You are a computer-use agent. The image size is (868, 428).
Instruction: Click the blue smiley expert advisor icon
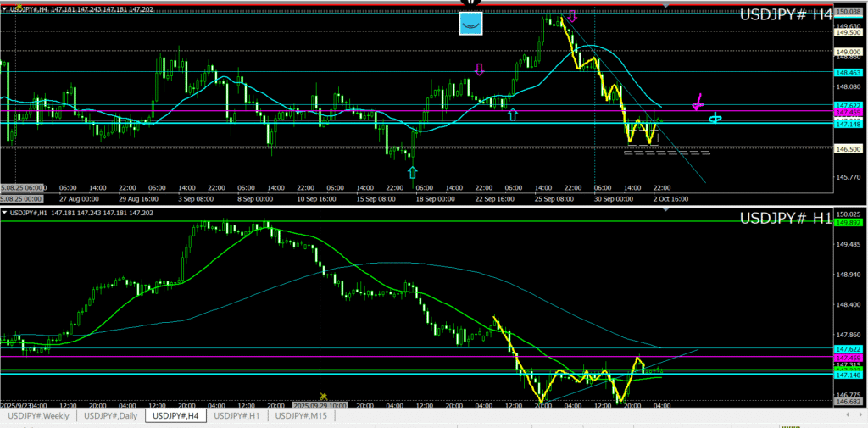[470, 23]
